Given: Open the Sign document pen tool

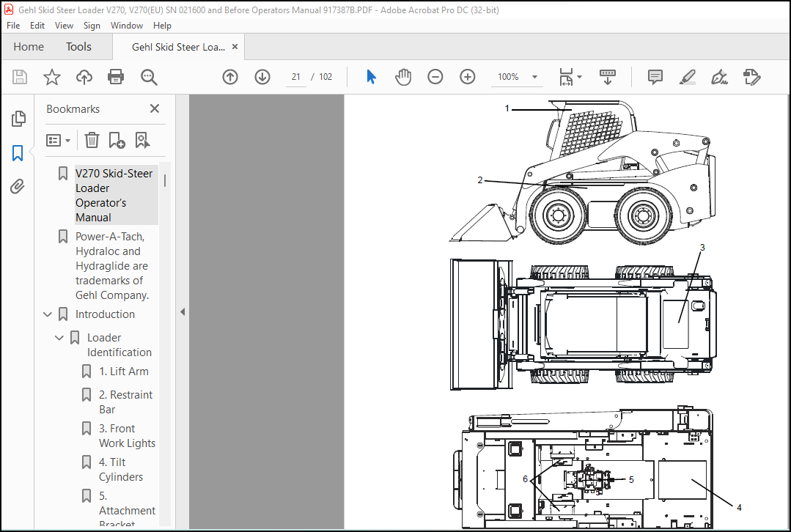Looking at the screenshot, I should (719, 77).
